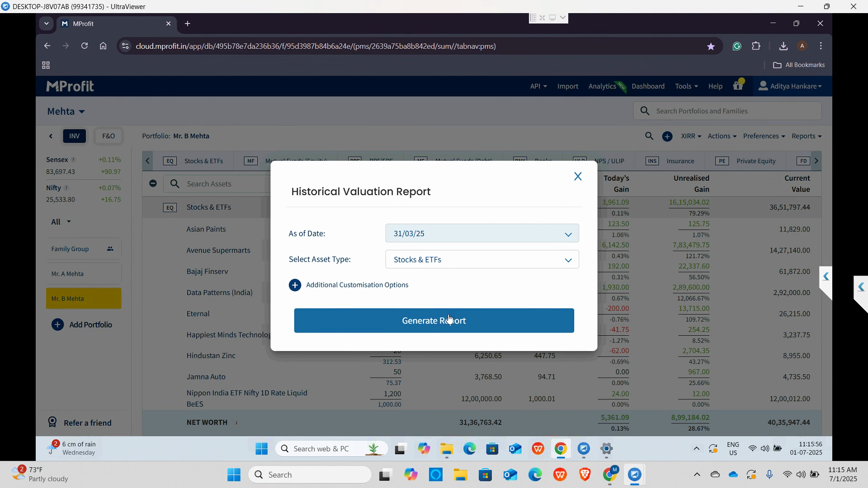Go to Dashboard
This screenshot has height=488, width=868.
tap(648, 86)
